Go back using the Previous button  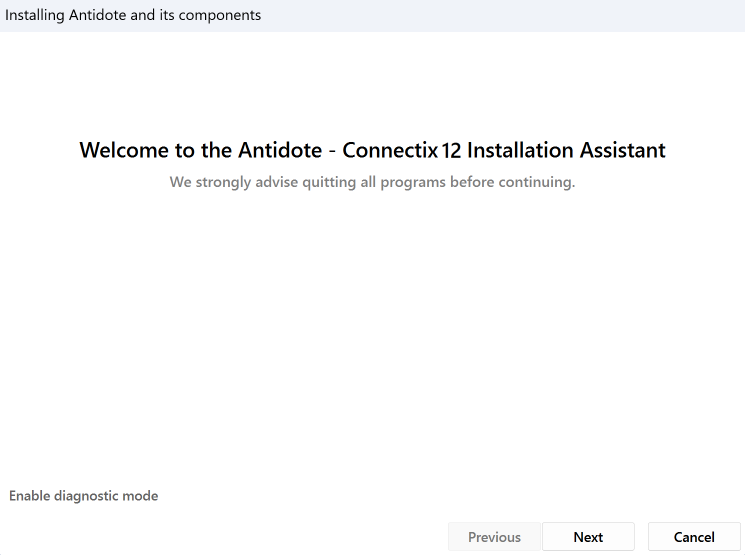click(494, 537)
